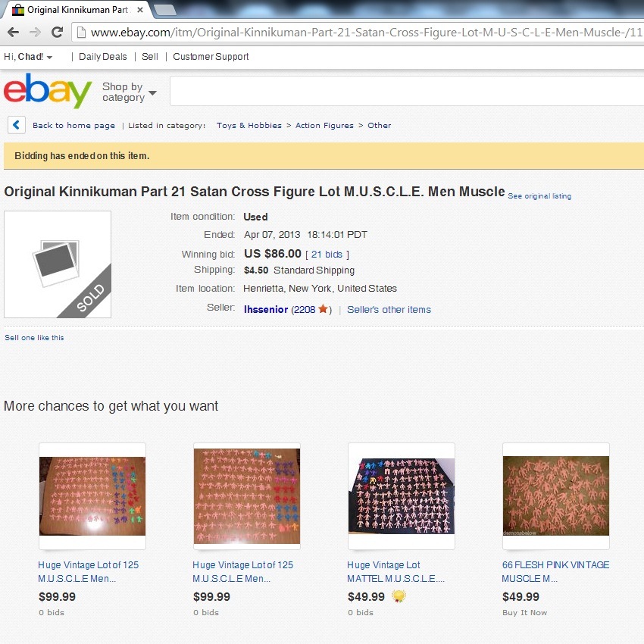Close the Original Kinnikuman browser tab
Image resolution: width=644 pixels, height=644 pixels.
coord(140,10)
